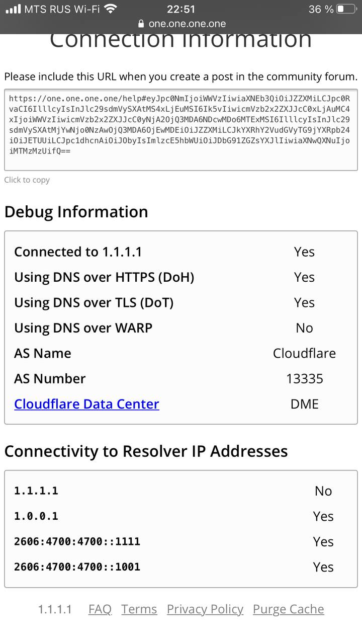Tap the DME data center code

tap(305, 404)
